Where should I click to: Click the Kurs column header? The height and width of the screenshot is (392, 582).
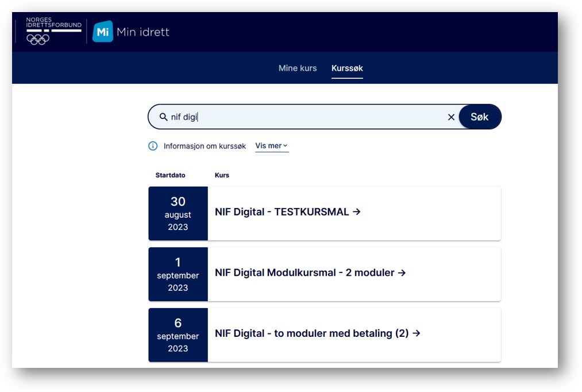point(222,175)
